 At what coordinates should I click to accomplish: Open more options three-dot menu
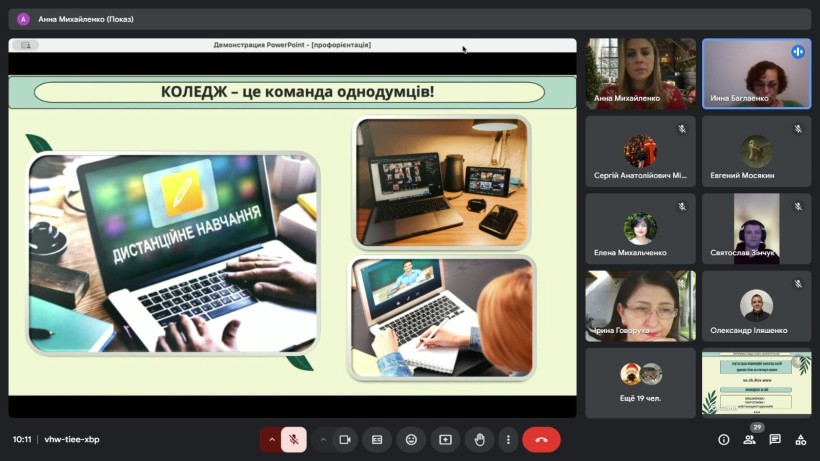tap(508, 440)
